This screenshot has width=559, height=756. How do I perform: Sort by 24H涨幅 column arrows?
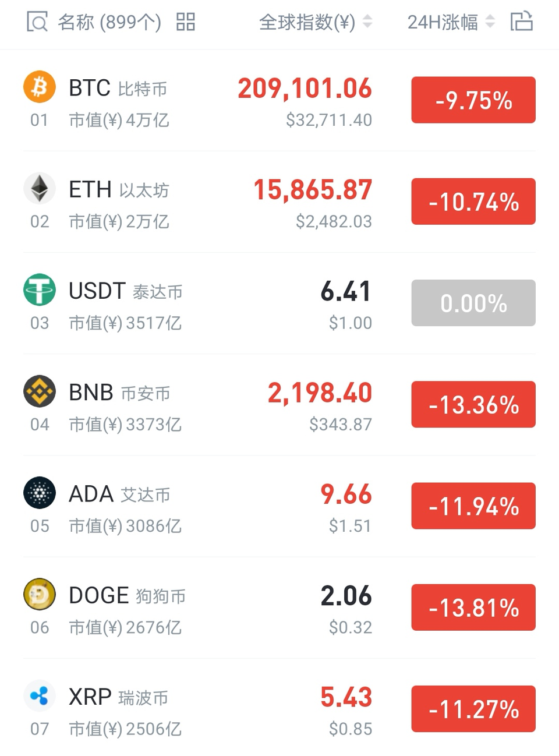click(x=490, y=22)
